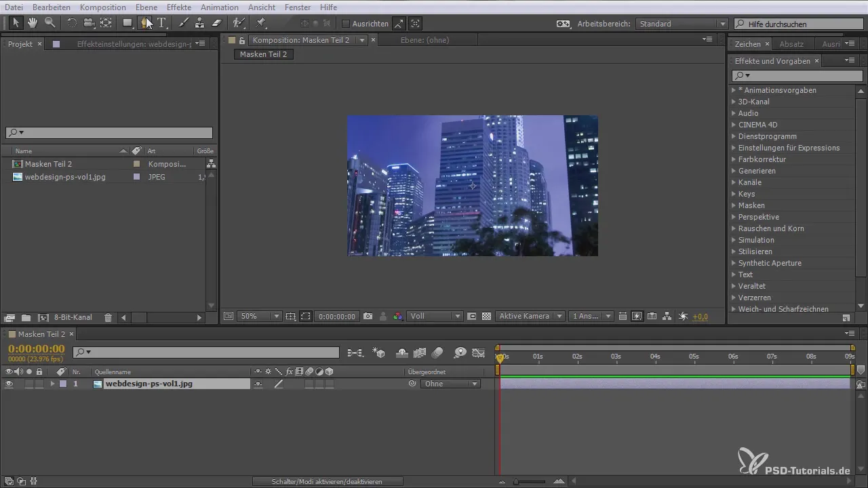The height and width of the screenshot is (488, 868).
Task: Click the snapshot camera icon
Action: tap(368, 317)
